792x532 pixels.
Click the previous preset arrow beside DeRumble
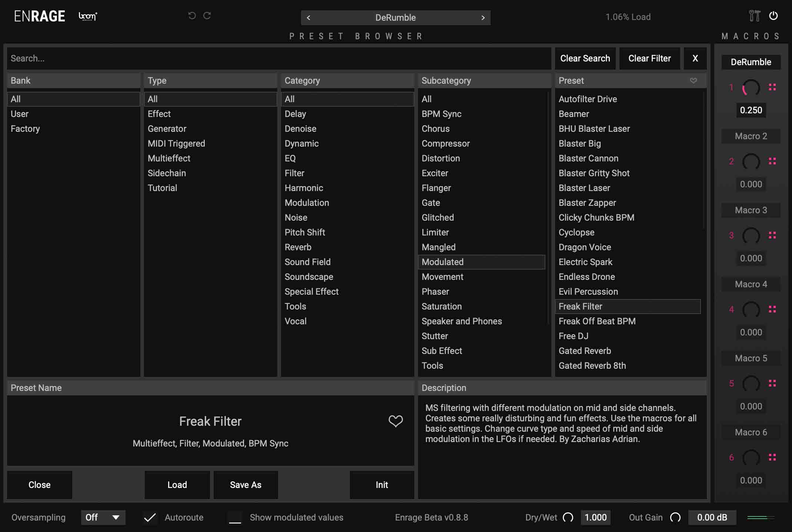point(309,17)
